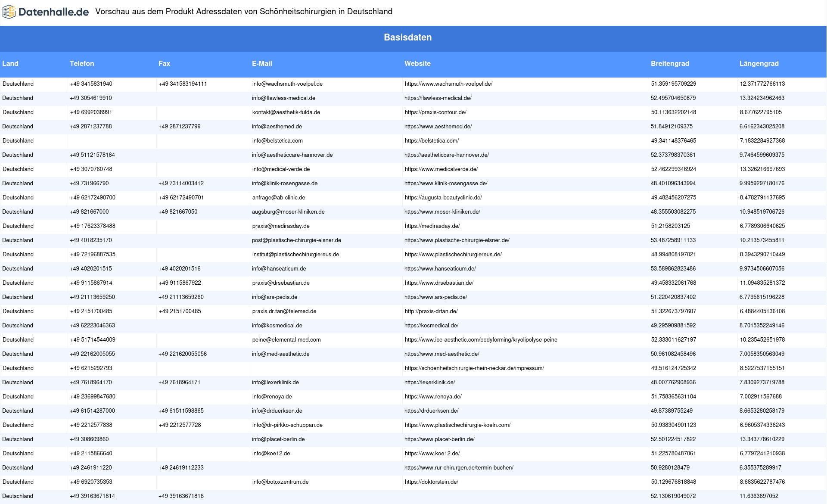Click email info@wachsmuth-voelpel.de
Image resolution: width=827 pixels, height=504 pixels.
tap(287, 84)
